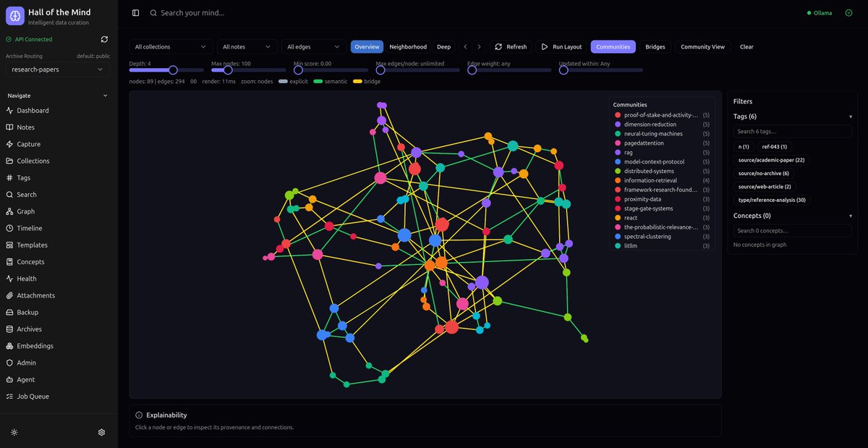Toggle the type/reference-analysis (30) tag filter

point(773,200)
